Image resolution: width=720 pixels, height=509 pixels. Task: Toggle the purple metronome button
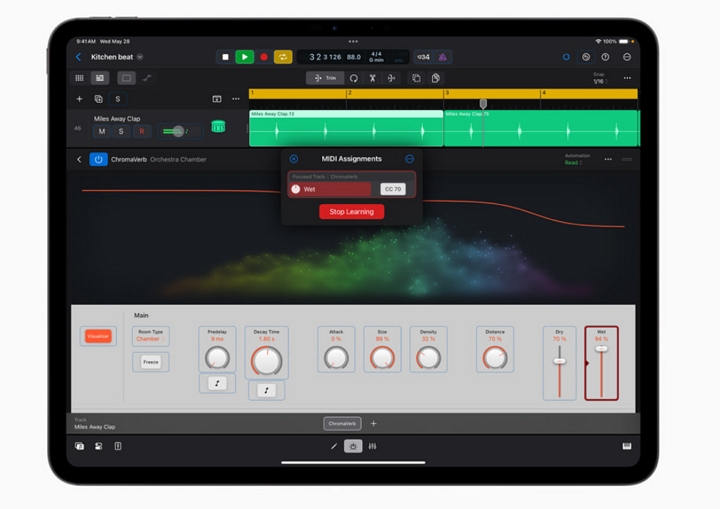443,57
